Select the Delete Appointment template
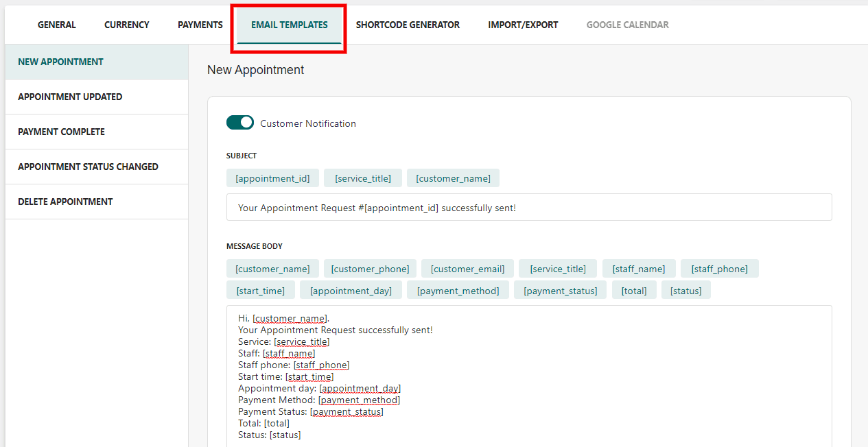868x447 pixels. (x=97, y=202)
